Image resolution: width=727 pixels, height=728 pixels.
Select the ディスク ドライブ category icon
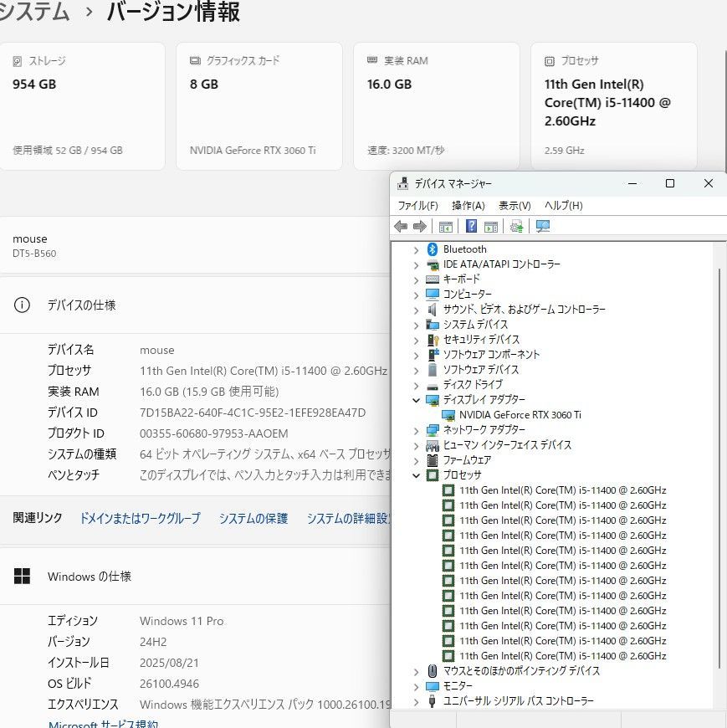[x=433, y=385]
